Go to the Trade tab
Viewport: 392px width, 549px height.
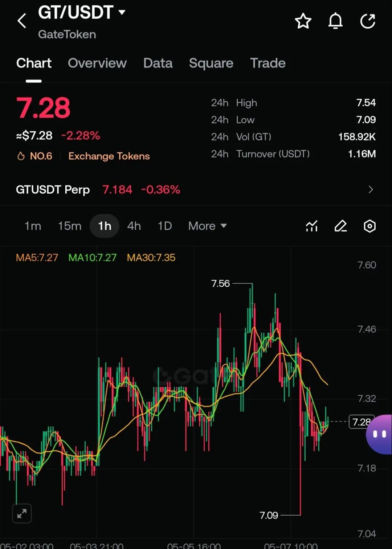click(x=268, y=63)
